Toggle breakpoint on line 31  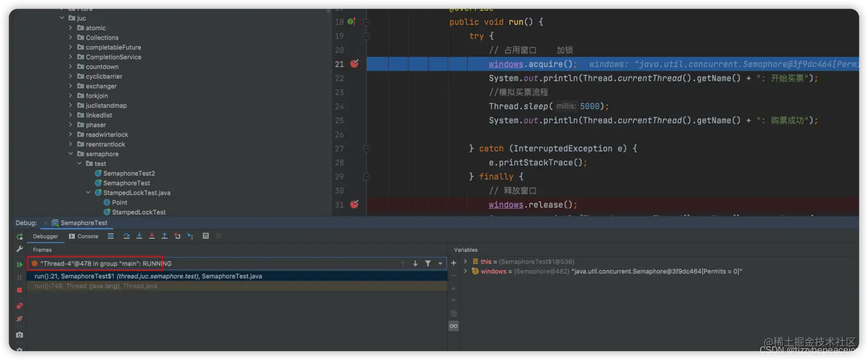(x=354, y=204)
